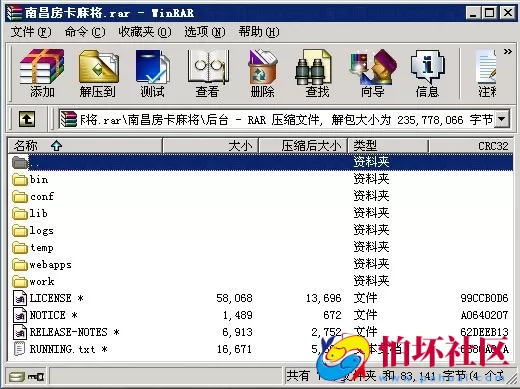Click the WinRAR title bar icon
Screen dimensions: 520x389
tap(14, 13)
